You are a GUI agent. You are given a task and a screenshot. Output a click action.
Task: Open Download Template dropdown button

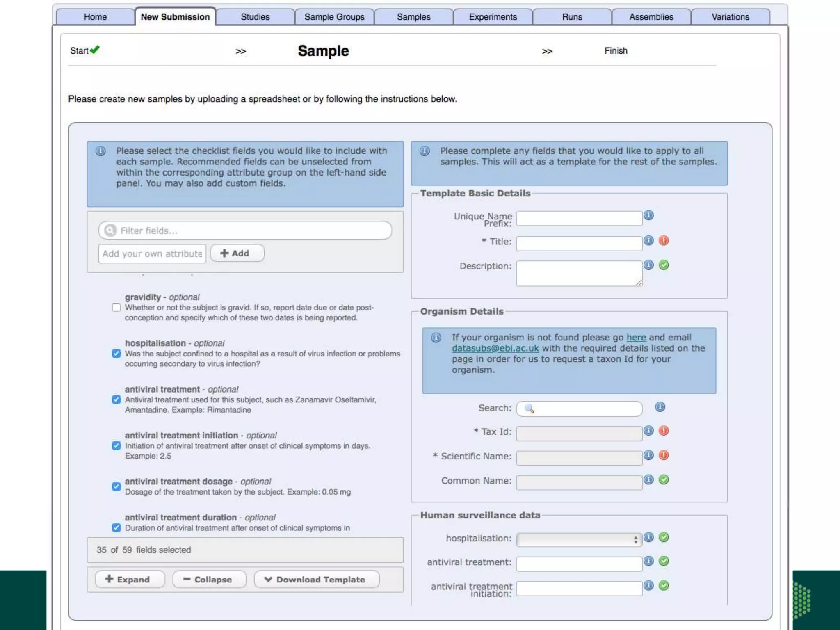click(x=316, y=580)
